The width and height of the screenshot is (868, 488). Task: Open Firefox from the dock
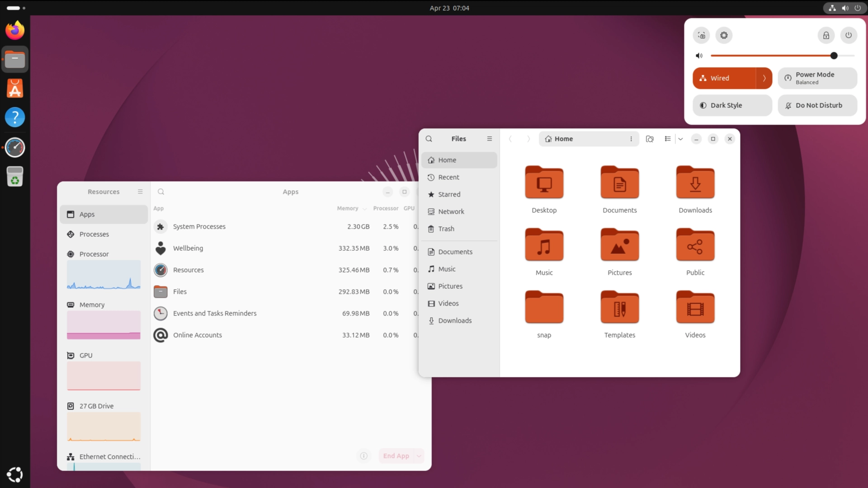tap(15, 30)
